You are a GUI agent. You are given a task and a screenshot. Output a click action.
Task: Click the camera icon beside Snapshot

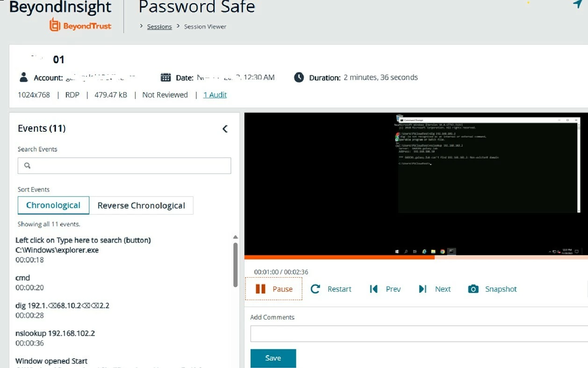tap(473, 289)
